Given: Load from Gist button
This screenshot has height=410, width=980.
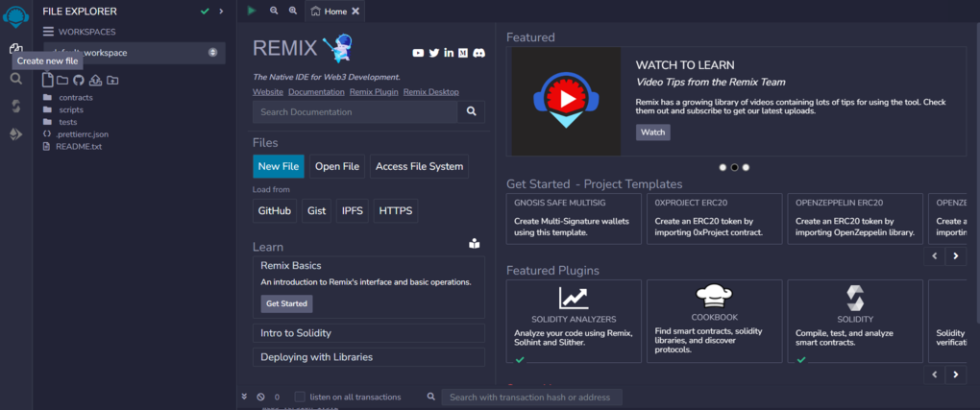Looking at the screenshot, I should click(x=316, y=211).
